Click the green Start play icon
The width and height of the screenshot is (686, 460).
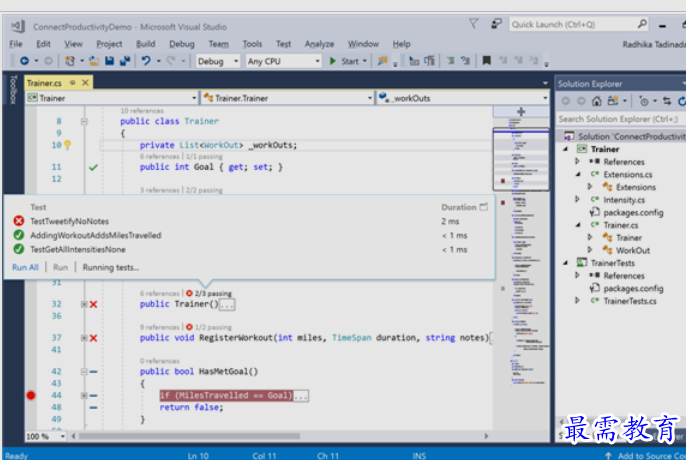coord(332,61)
